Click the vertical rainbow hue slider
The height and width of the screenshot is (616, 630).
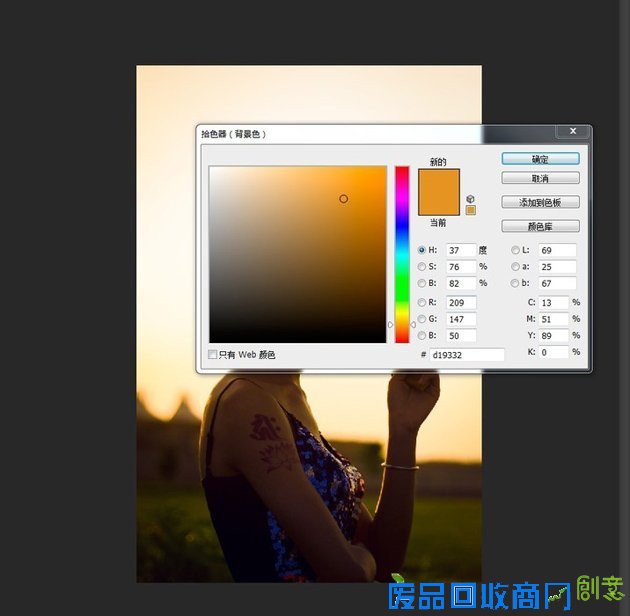click(x=402, y=250)
